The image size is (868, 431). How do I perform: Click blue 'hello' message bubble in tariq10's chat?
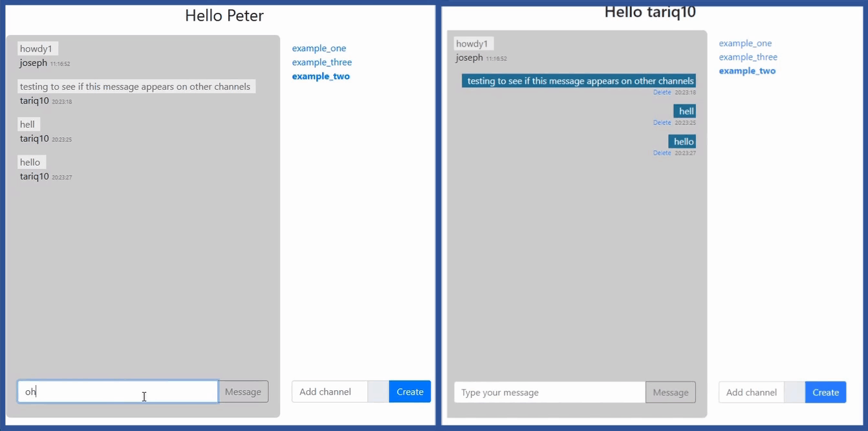click(x=682, y=142)
